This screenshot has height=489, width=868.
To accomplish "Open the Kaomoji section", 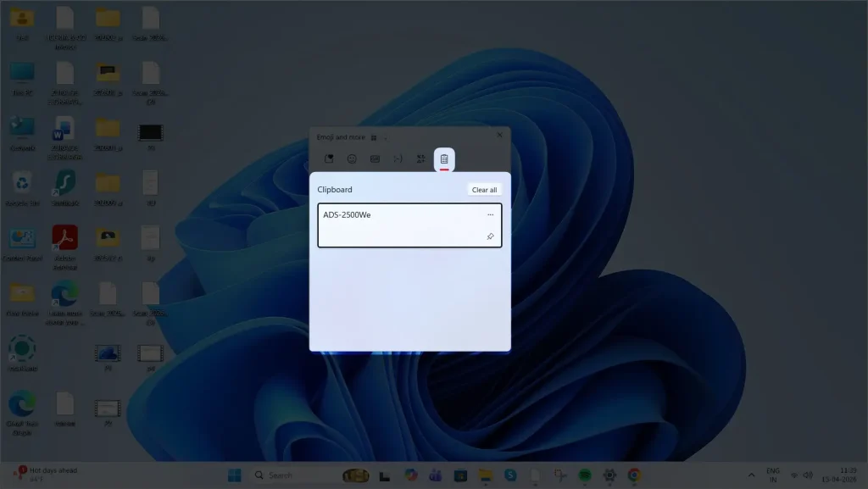I will click(x=398, y=158).
